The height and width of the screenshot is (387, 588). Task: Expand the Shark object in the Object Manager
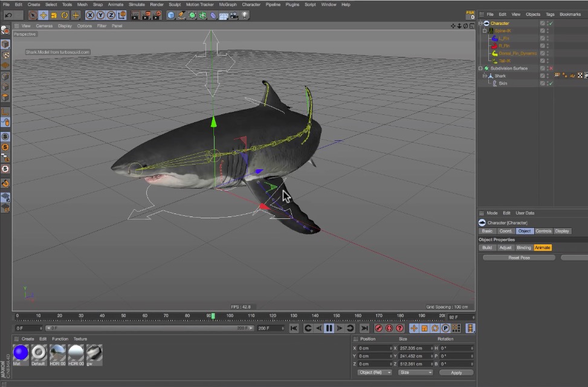pyautogui.click(x=485, y=75)
